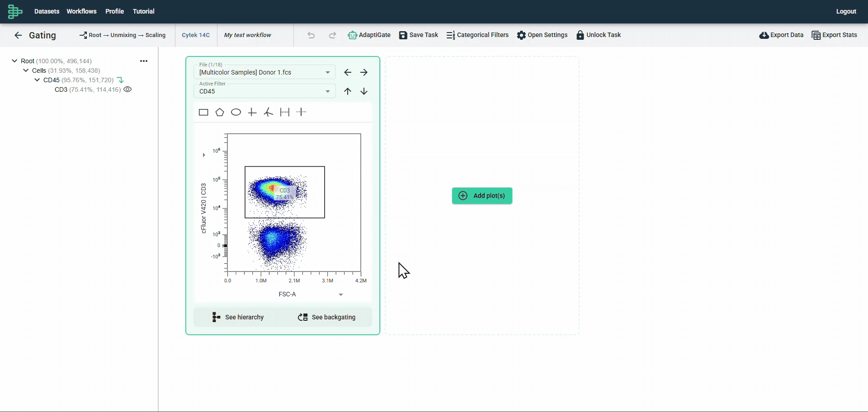Open the FSC-A x-axis dropdown

341,295
